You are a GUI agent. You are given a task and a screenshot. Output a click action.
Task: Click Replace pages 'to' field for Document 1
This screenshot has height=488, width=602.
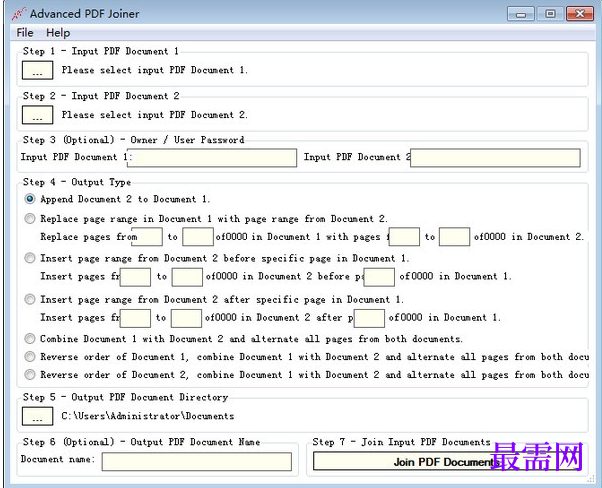tap(198, 237)
